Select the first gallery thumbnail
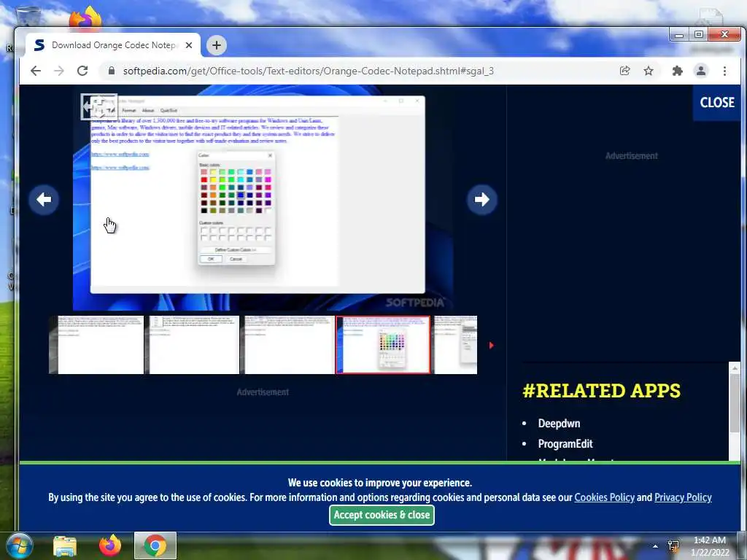The width and height of the screenshot is (747, 560). click(96, 345)
